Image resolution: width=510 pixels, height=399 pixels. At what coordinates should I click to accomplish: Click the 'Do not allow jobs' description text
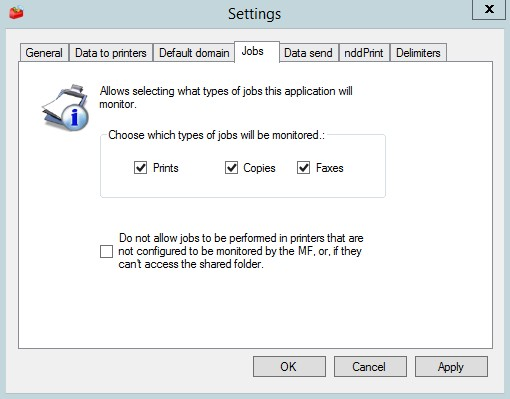pyautogui.click(x=241, y=251)
